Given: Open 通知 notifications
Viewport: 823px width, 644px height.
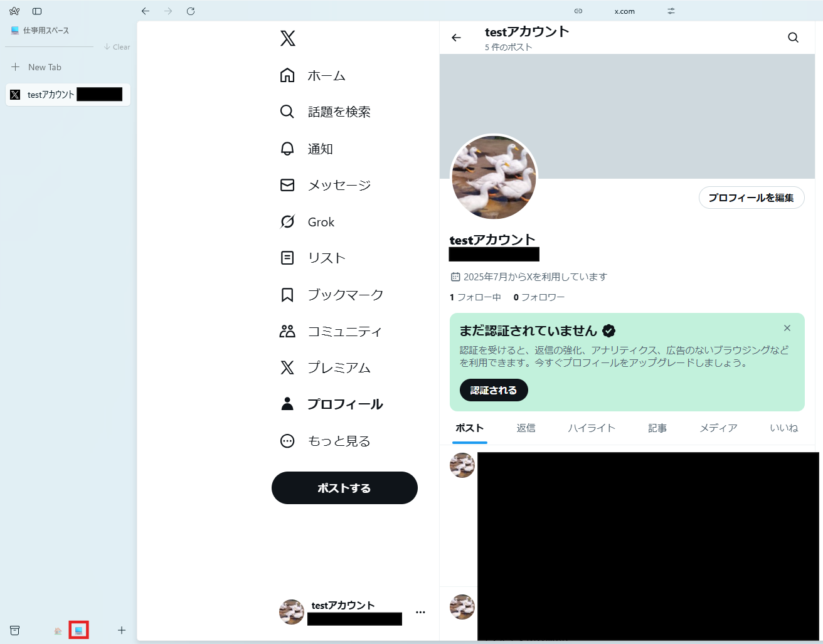Looking at the screenshot, I should point(306,149).
